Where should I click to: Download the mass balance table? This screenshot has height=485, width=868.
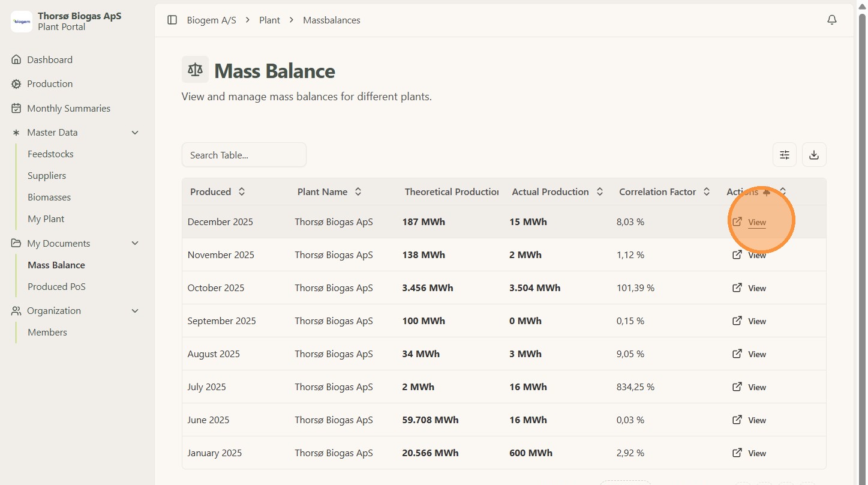pyautogui.click(x=813, y=155)
